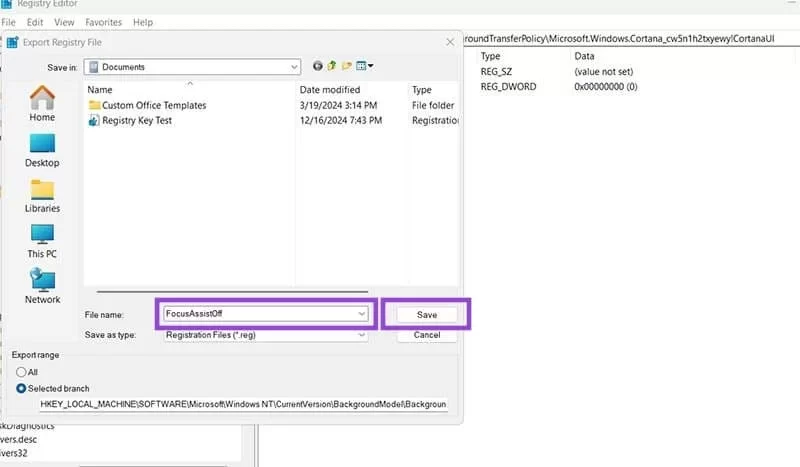Open Libraries from the sidebar
The height and width of the screenshot is (467, 800).
42,196
